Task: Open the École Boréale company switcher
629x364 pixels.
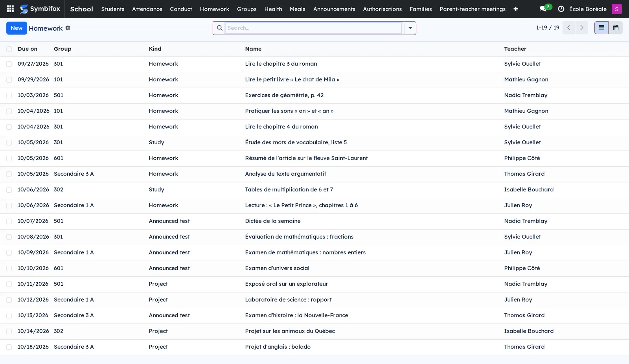Action: [x=588, y=9]
